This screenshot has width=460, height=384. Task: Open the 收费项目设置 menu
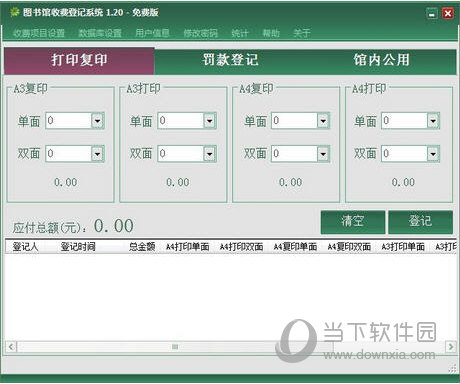pyautogui.click(x=39, y=33)
